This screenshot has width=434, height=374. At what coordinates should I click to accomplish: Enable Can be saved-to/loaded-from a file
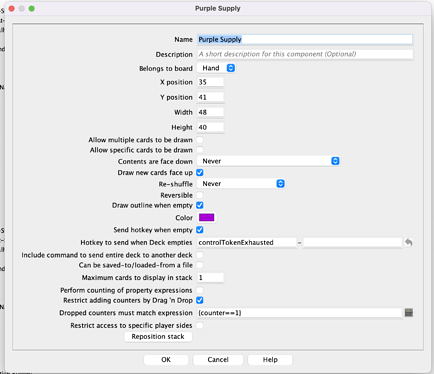tap(200, 265)
